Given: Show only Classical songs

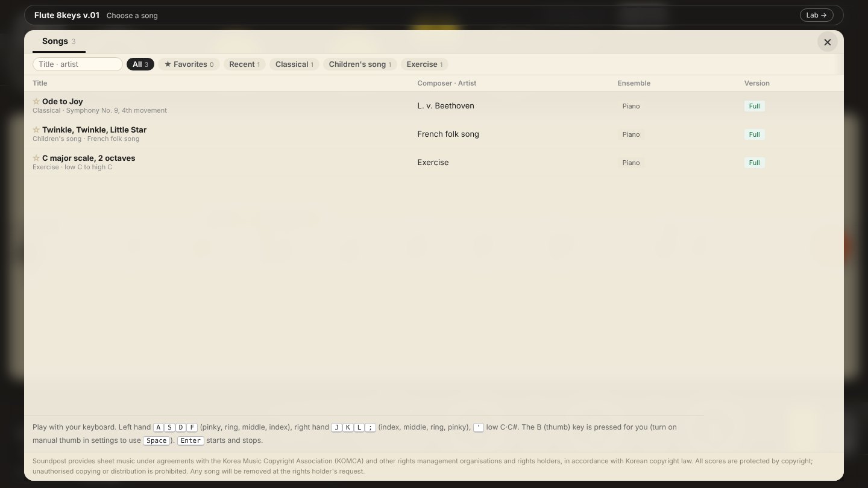Looking at the screenshot, I should tap(294, 64).
